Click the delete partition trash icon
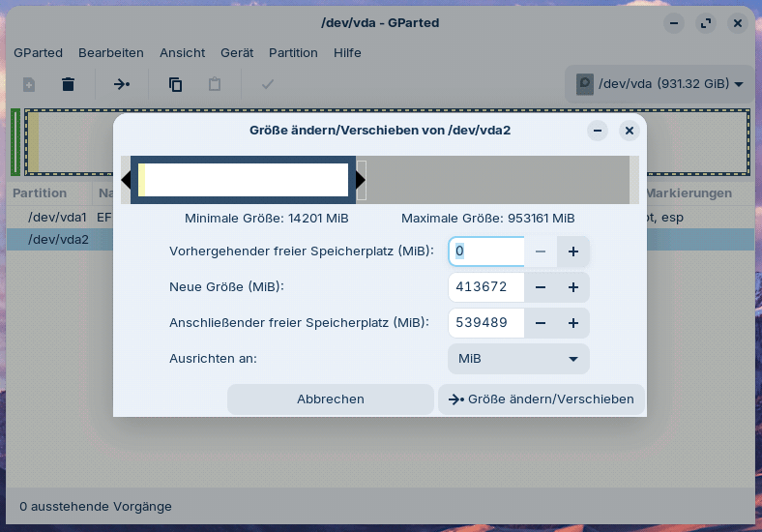 tap(68, 84)
